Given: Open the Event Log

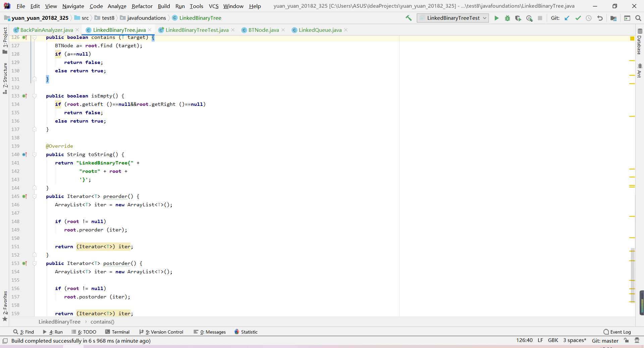Looking at the screenshot, I should click(x=617, y=332).
